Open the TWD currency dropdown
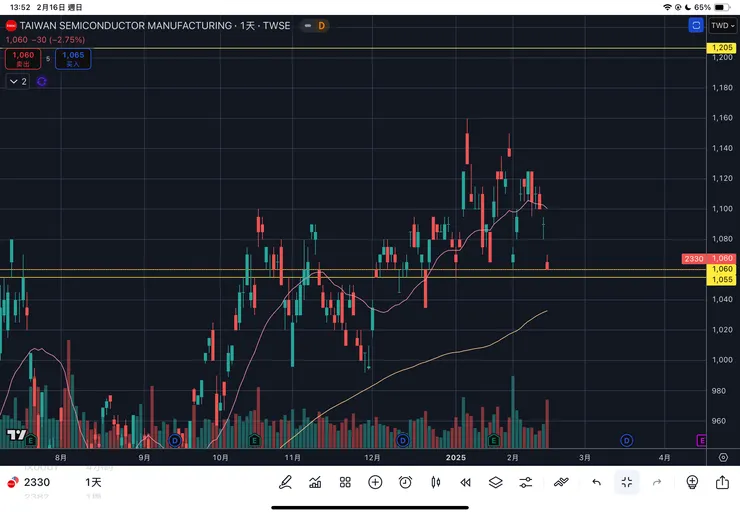Image resolution: width=740 pixels, height=514 pixels. (723, 25)
